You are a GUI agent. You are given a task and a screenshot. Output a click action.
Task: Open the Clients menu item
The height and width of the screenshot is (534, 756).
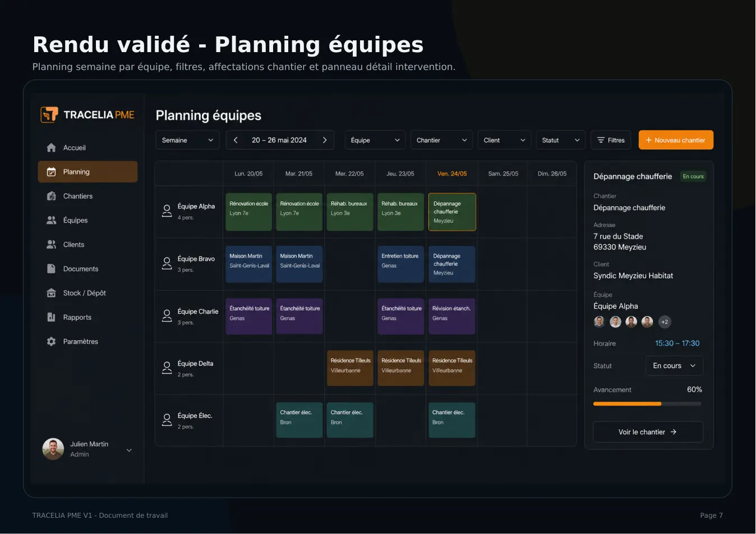[87, 244]
